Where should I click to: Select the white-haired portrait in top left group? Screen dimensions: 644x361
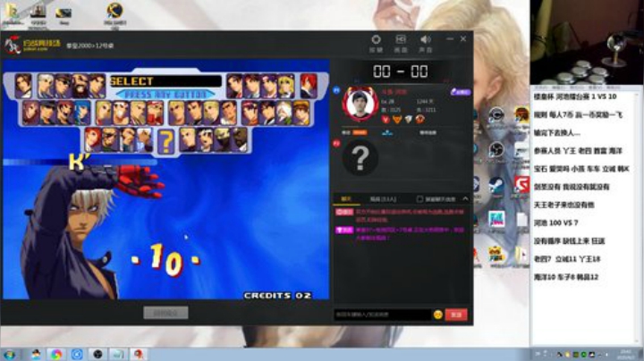[x=46, y=86]
